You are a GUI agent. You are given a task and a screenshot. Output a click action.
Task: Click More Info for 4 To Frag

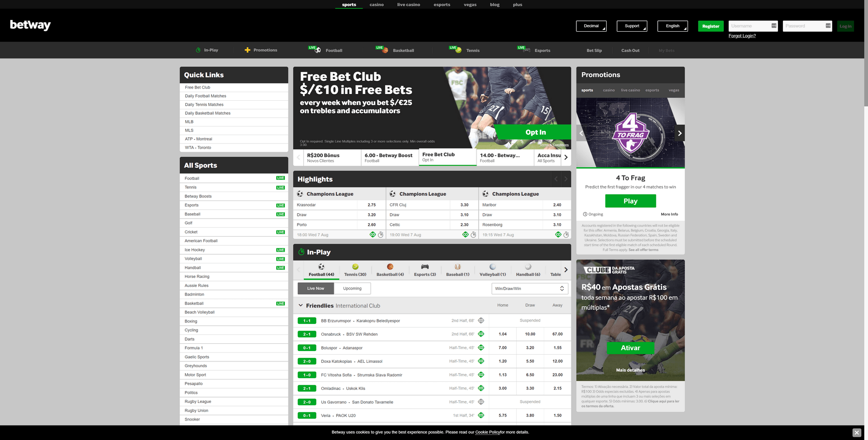tap(669, 214)
